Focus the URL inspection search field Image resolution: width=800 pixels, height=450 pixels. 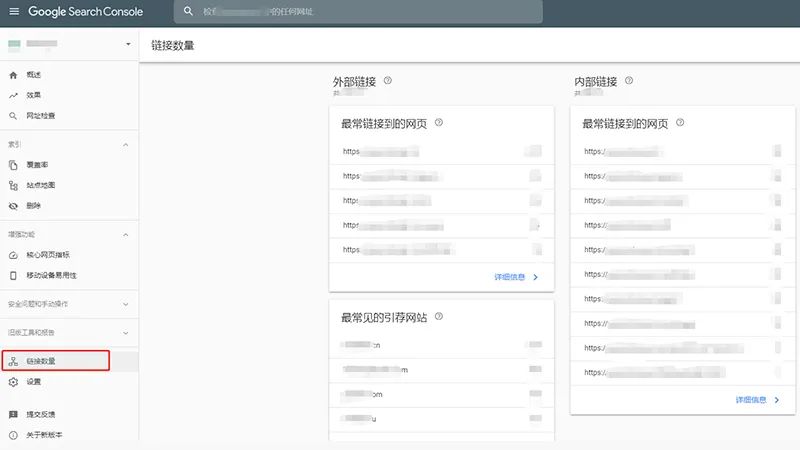point(358,12)
